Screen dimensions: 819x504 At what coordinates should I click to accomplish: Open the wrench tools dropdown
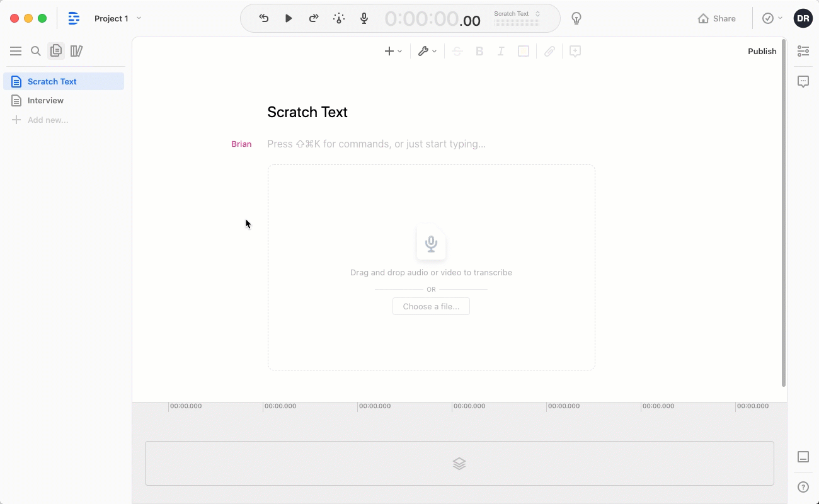point(427,51)
